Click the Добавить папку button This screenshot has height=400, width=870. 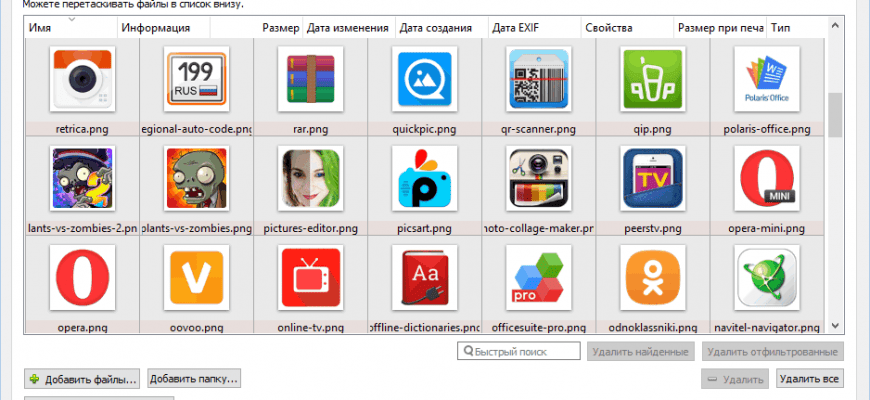(194, 379)
